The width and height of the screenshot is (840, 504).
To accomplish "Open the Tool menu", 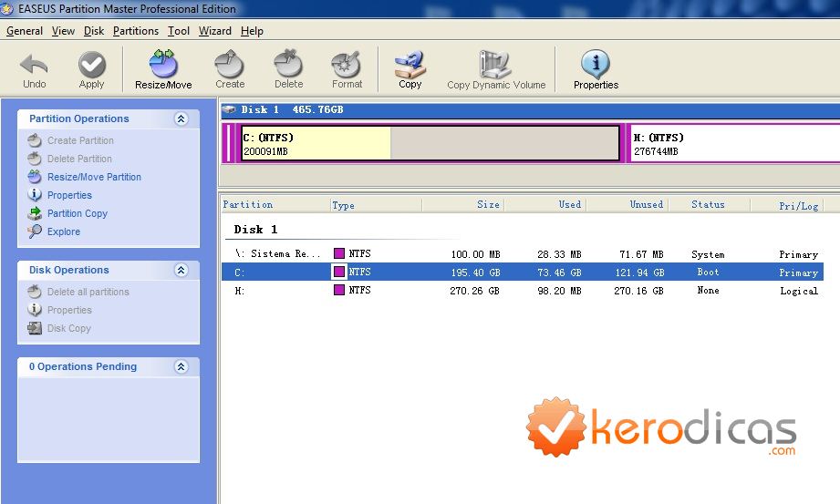I will (179, 31).
